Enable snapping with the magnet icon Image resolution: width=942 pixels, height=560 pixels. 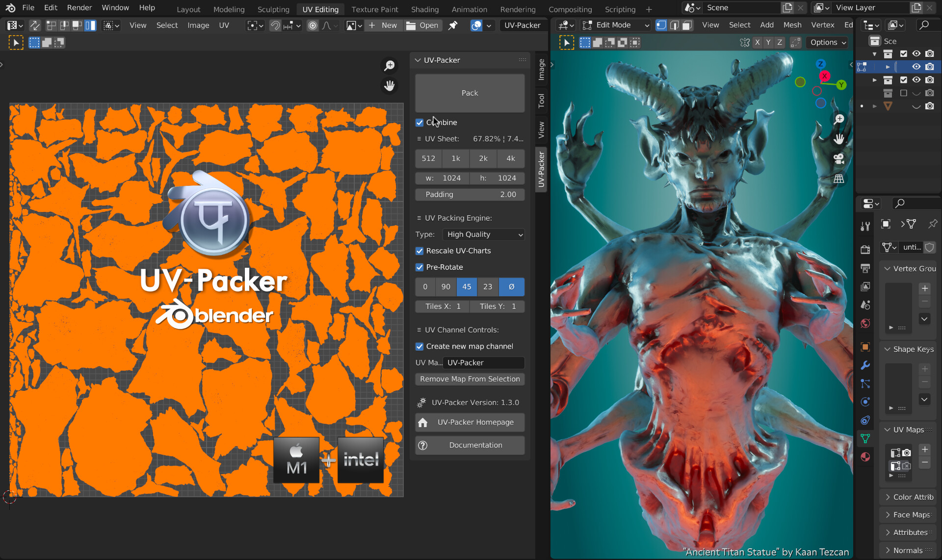pos(275,25)
